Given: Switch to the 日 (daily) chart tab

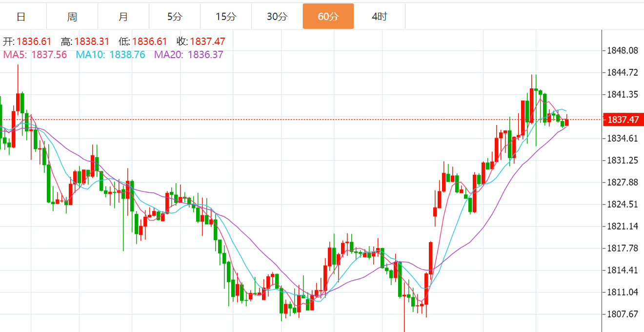Looking at the screenshot, I should [21, 17].
